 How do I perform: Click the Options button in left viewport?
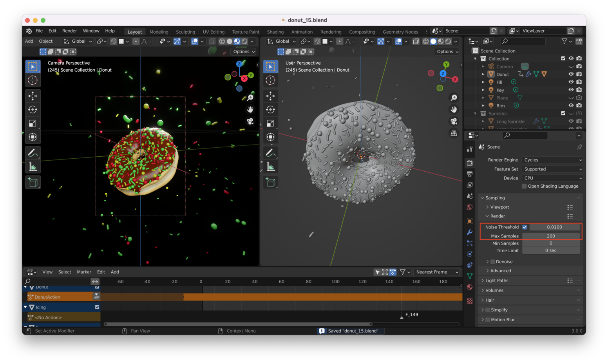click(244, 52)
